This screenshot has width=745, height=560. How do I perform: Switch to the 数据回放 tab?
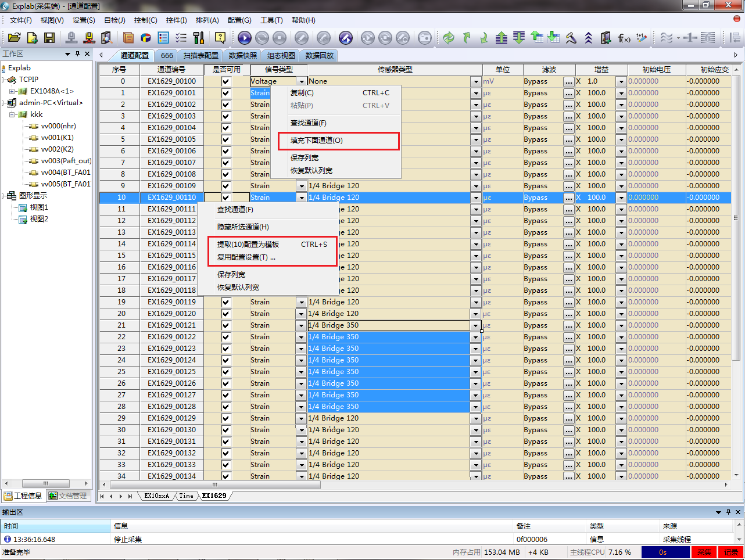point(319,56)
